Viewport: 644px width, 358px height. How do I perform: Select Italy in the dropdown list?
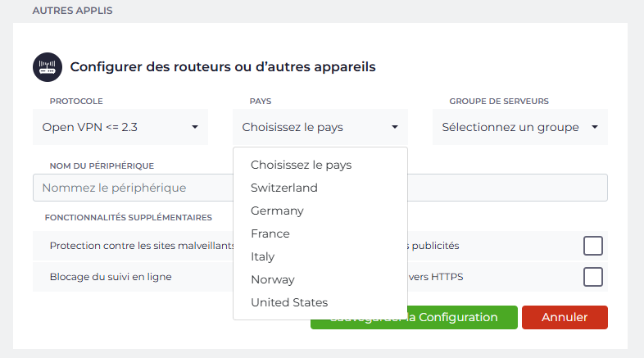point(263,256)
